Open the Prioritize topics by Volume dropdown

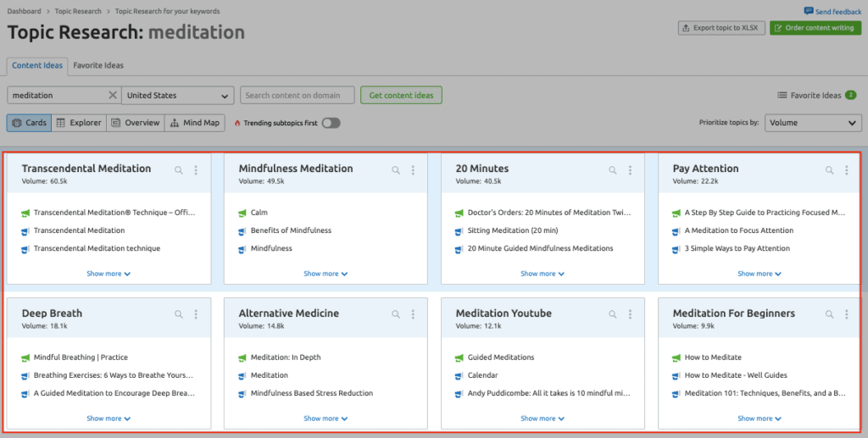812,123
